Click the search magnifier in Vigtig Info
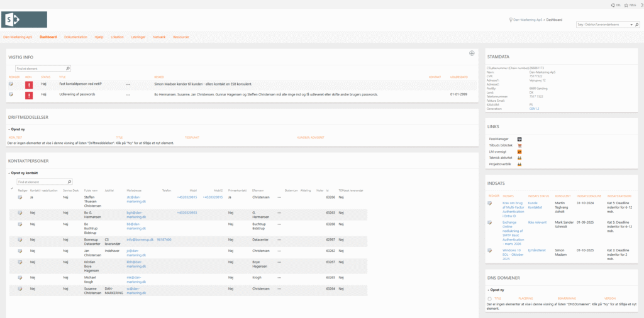644x318 pixels. [68, 68]
